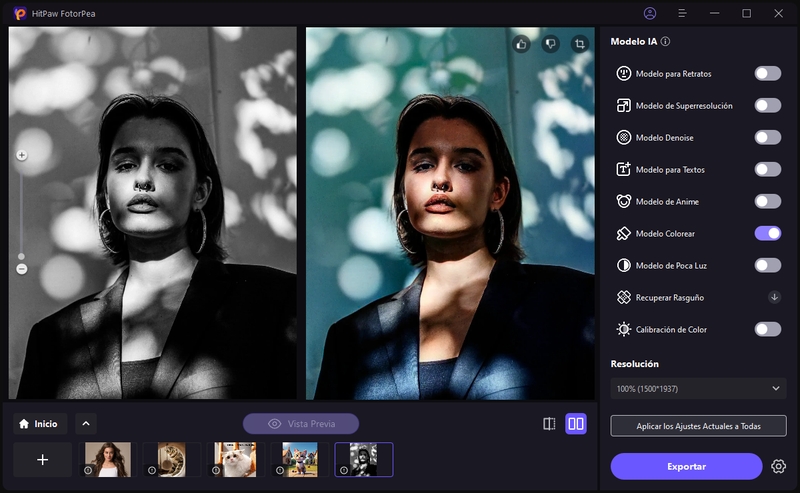Screen dimensions: 800x493
Task: Click the thumbs up icon on preview
Action: coord(521,44)
